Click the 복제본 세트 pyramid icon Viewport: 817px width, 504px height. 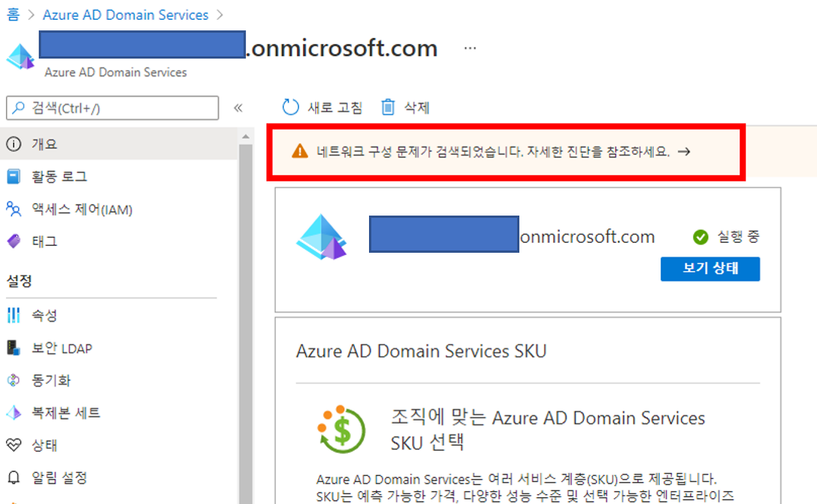pos(14,413)
